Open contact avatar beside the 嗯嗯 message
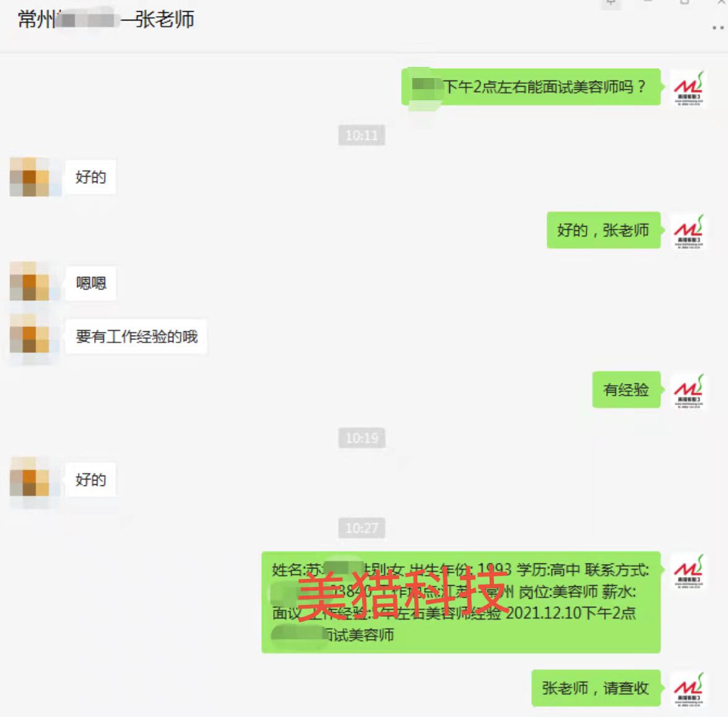 coord(30,281)
